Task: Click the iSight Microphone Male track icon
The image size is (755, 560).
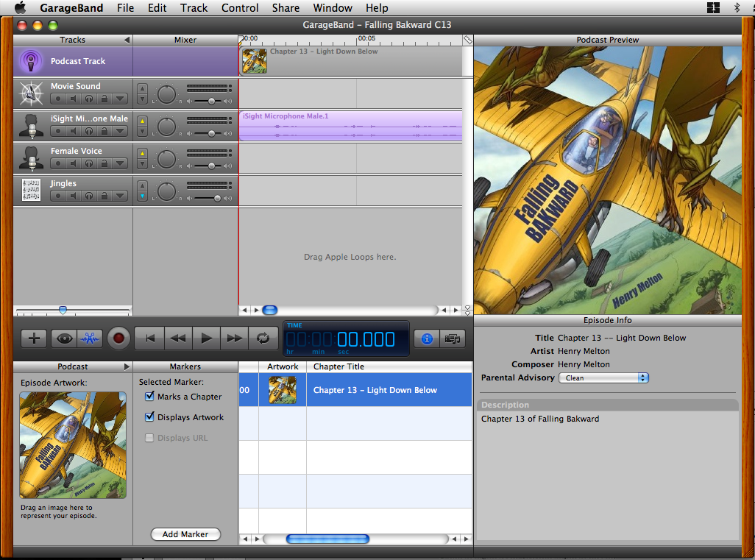Action: click(31, 126)
